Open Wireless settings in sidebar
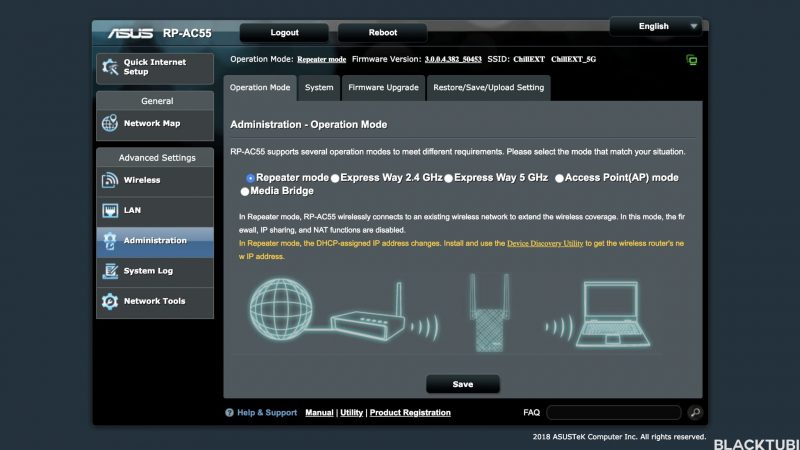This screenshot has width=800, height=450. click(155, 180)
